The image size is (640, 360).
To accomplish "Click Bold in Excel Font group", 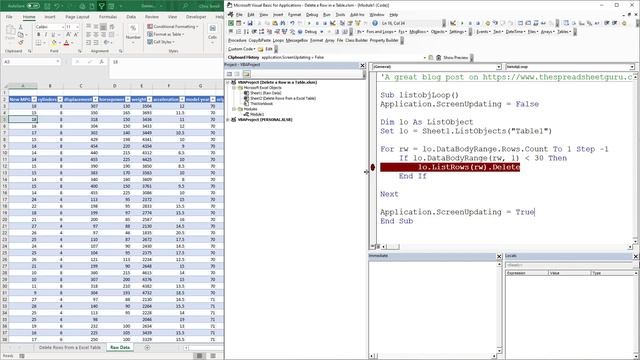I will (38, 35).
